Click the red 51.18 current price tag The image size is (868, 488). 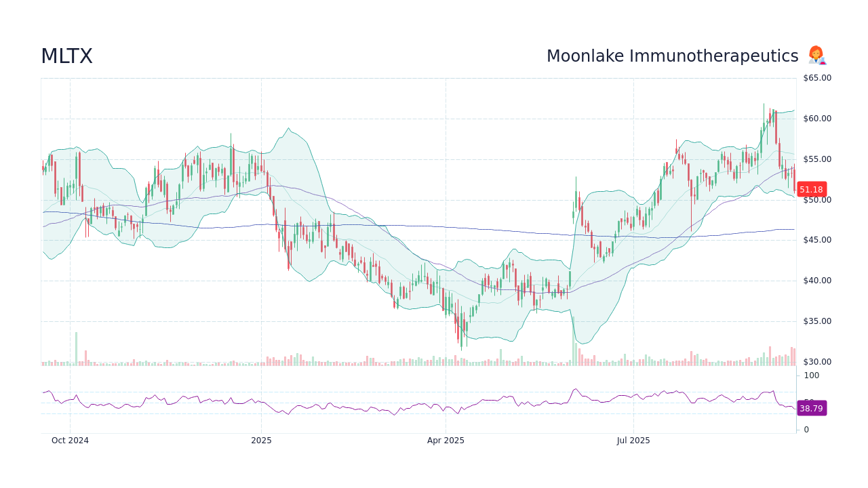point(811,190)
